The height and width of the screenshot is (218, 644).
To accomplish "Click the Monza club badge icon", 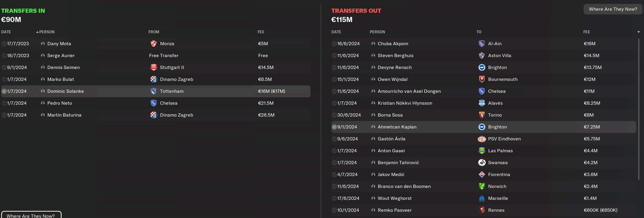I will [x=153, y=43].
